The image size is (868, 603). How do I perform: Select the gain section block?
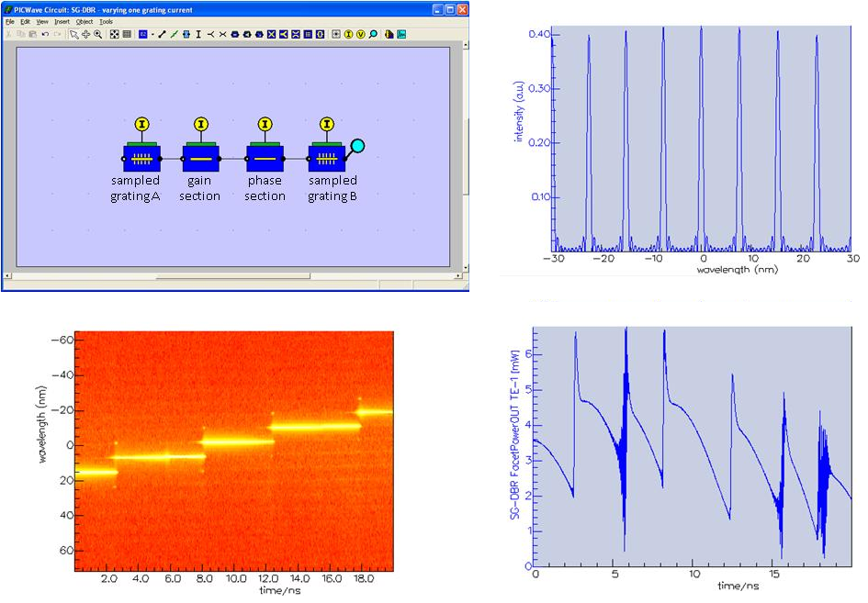[201, 159]
